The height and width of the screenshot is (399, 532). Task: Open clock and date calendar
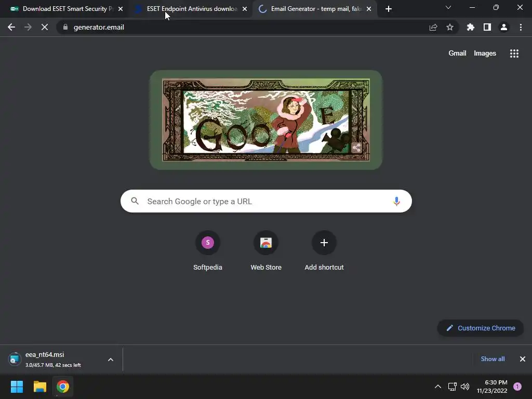(x=492, y=387)
